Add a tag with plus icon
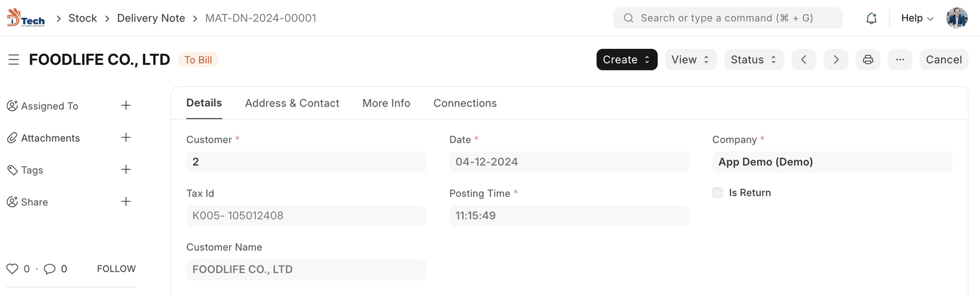The height and width of the screenshot is (296, 980). [126, 169]
